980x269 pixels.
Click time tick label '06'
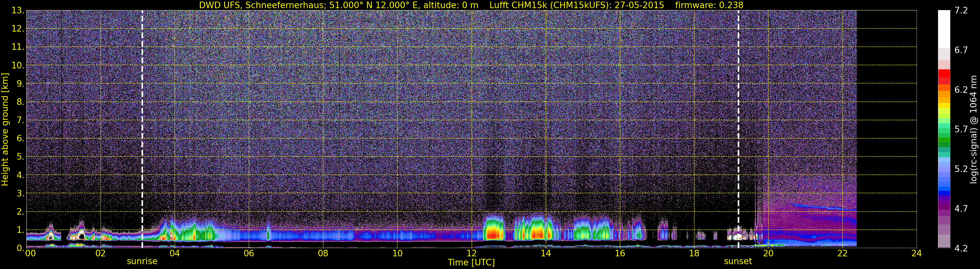[249, 253]
